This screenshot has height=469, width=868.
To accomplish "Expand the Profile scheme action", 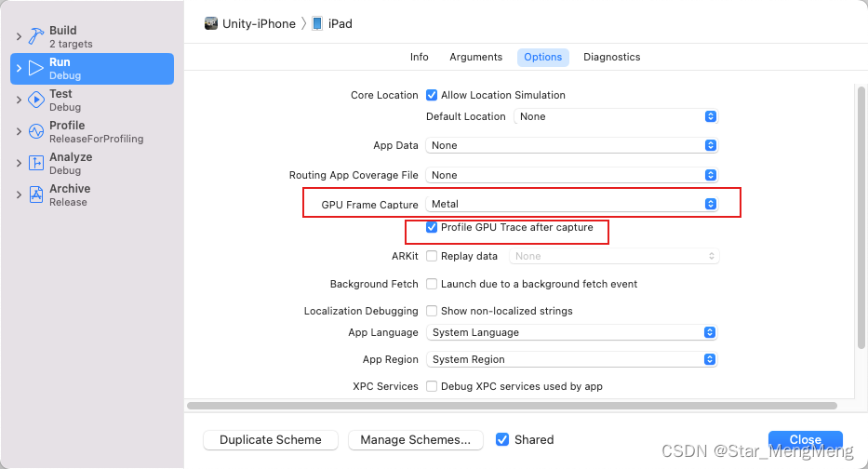I will point(19,131).
